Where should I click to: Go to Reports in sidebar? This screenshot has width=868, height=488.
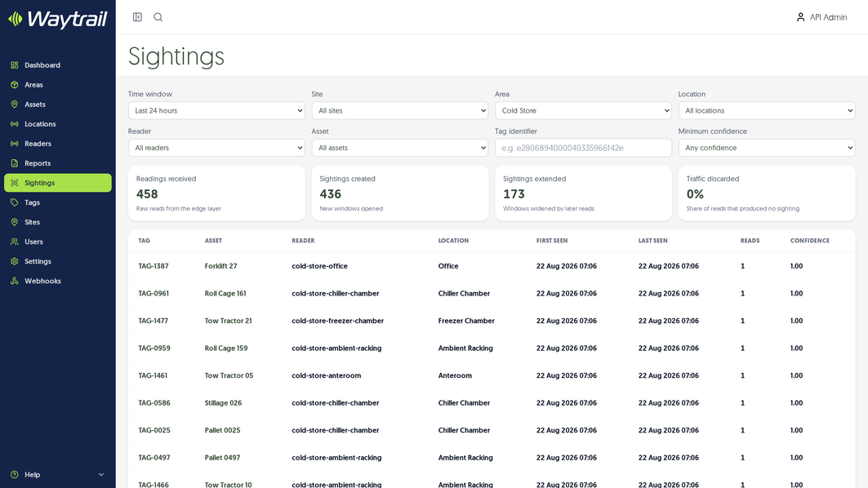58,163
